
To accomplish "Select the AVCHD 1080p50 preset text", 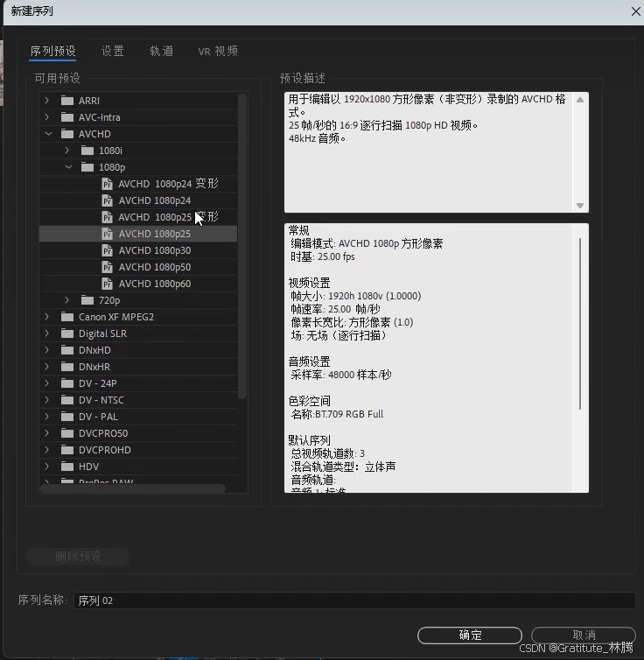I will coord(155,267).
